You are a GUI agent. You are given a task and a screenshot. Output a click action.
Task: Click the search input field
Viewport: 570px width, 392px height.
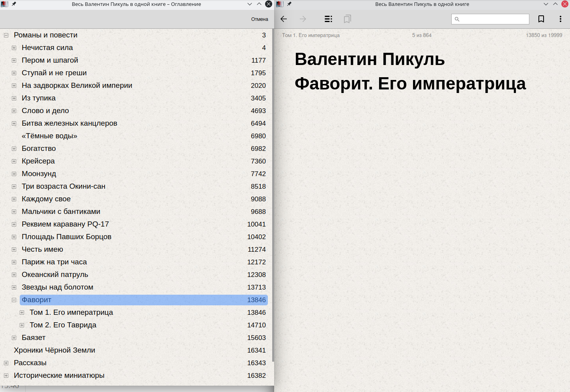(x=494, y=19)
